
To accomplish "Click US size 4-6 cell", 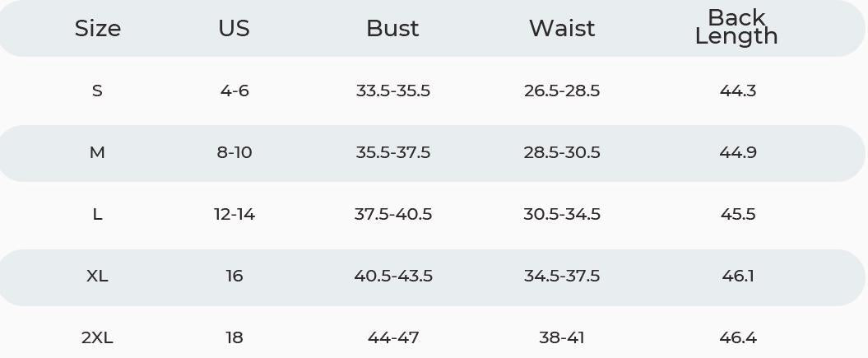I will [x=234, y=91].
